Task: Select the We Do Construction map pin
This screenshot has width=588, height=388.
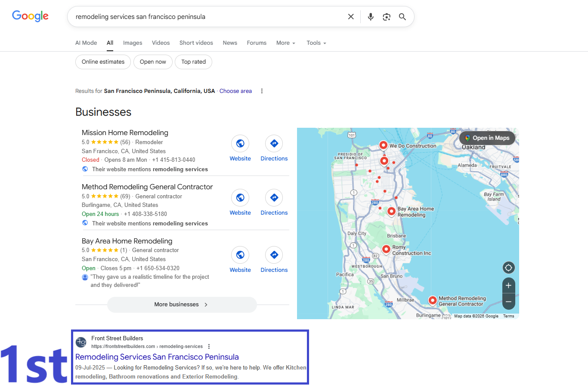Action: [383, 145]
